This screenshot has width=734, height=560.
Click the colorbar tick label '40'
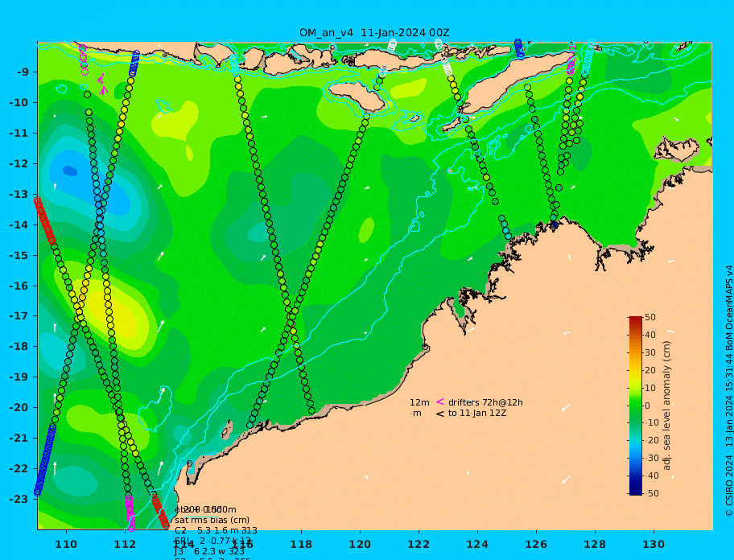[650, 335]
